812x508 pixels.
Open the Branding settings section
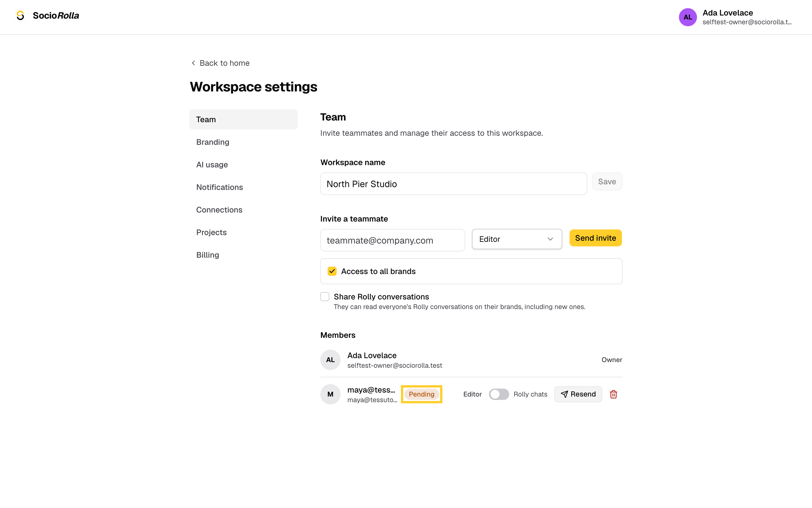point(243,142)
